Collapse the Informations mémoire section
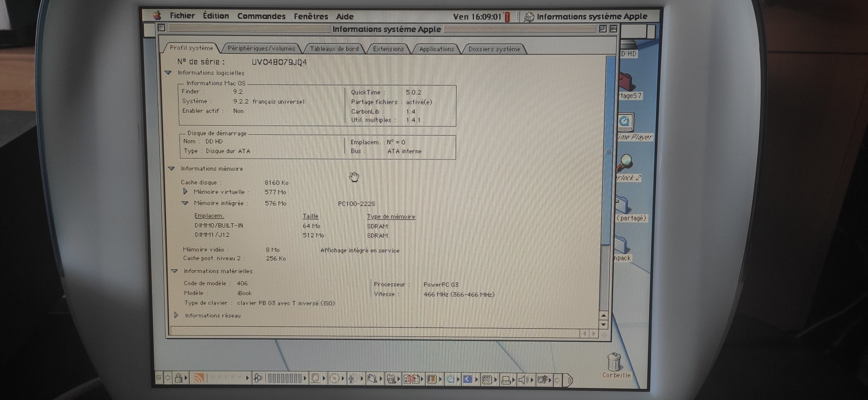 [171, 168]
